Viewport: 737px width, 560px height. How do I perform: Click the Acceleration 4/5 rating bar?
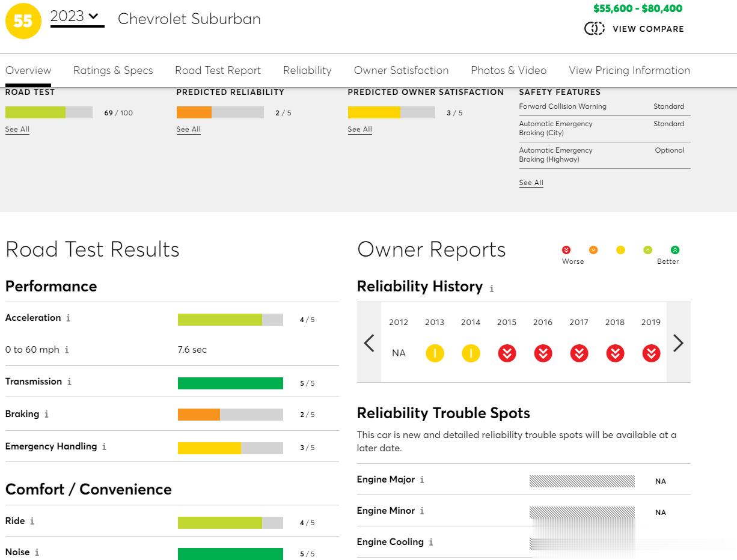230,320
